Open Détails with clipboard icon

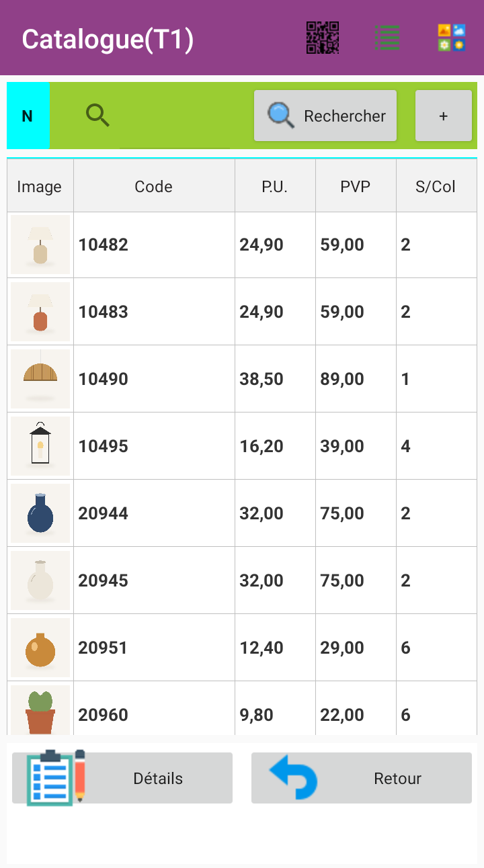[122, 778]
